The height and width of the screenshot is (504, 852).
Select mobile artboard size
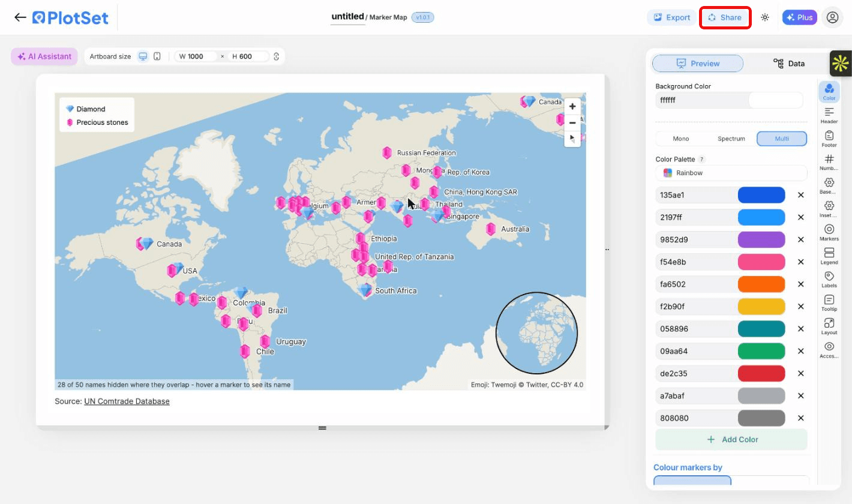[x=157, y=56]
